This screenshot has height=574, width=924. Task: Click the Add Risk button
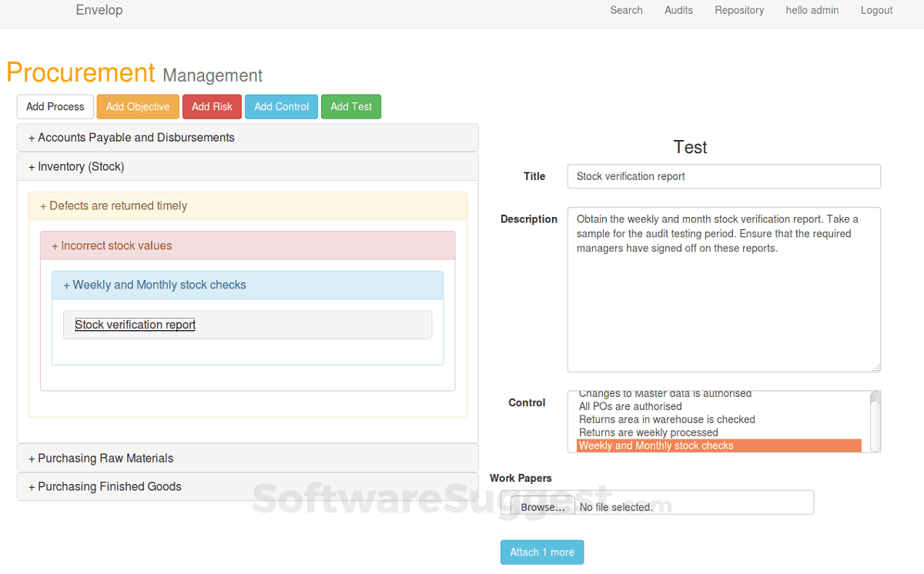coord(212,106)
